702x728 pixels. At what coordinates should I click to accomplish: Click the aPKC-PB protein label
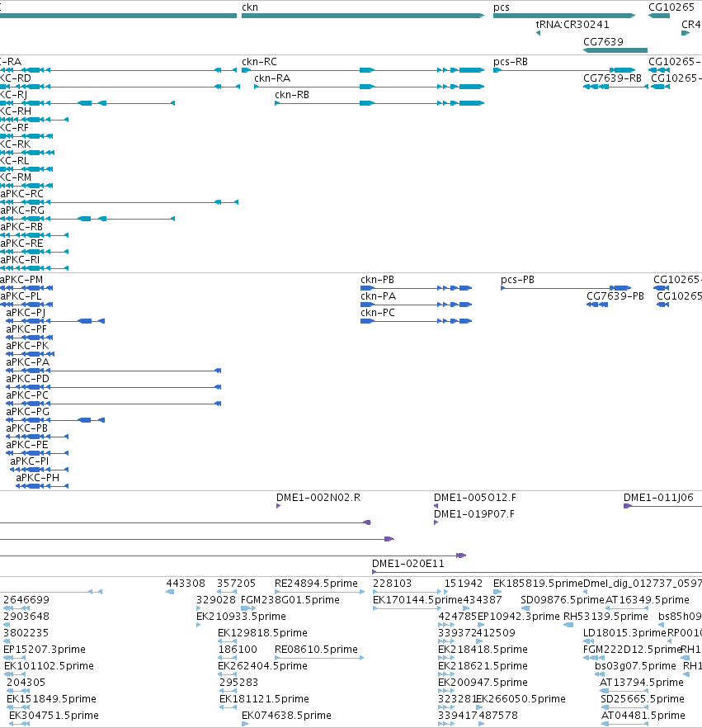tap(27, 428)
